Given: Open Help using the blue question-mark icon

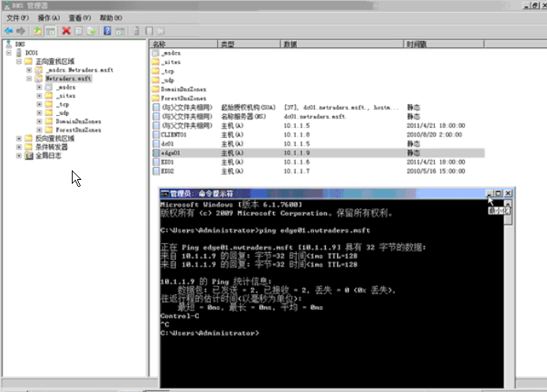Looking at the screenshot, I should click(x=107, y=31).
